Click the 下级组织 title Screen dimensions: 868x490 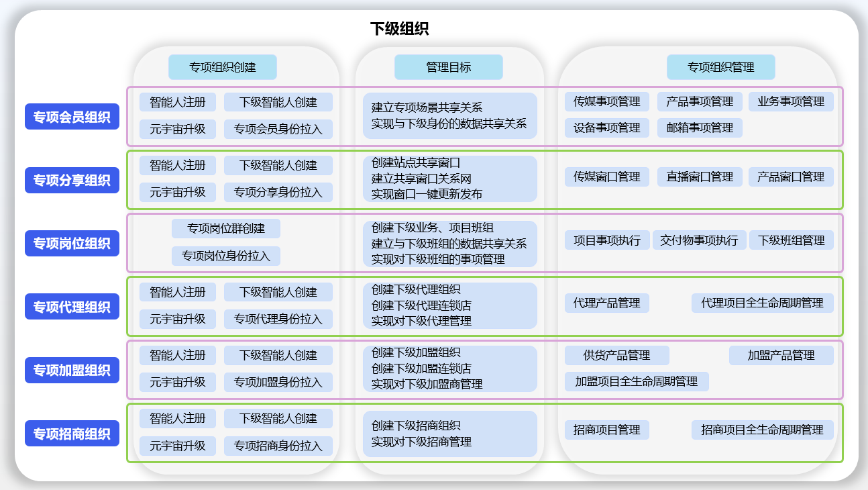tap(399, 29)
